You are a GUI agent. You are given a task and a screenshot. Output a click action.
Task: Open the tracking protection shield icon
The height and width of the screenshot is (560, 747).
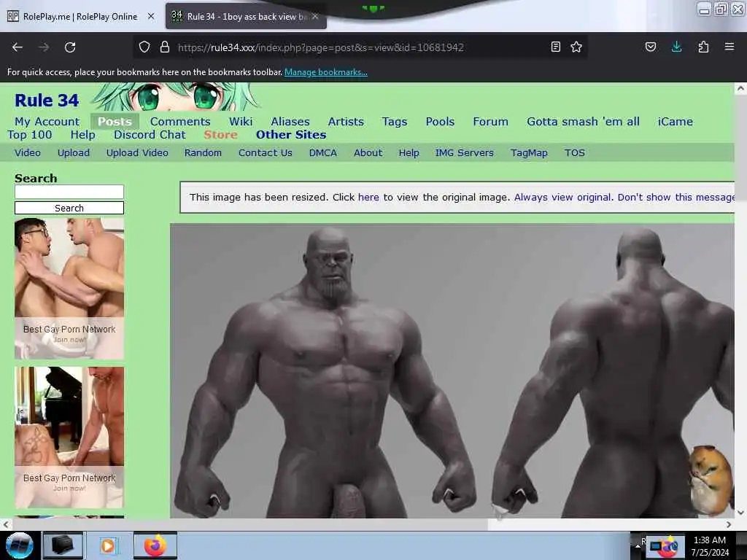pyautogui.click(x=144, y=47)
